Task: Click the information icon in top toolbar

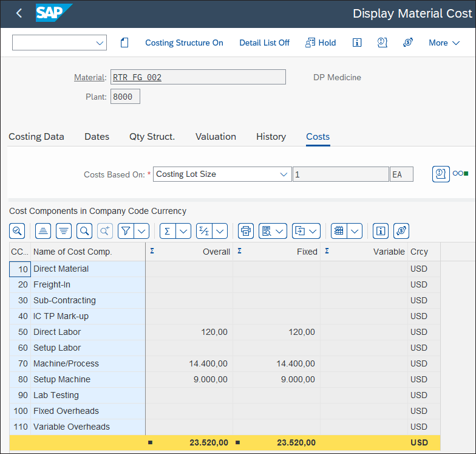Action: pyautogui.click(x=357, y=43)
